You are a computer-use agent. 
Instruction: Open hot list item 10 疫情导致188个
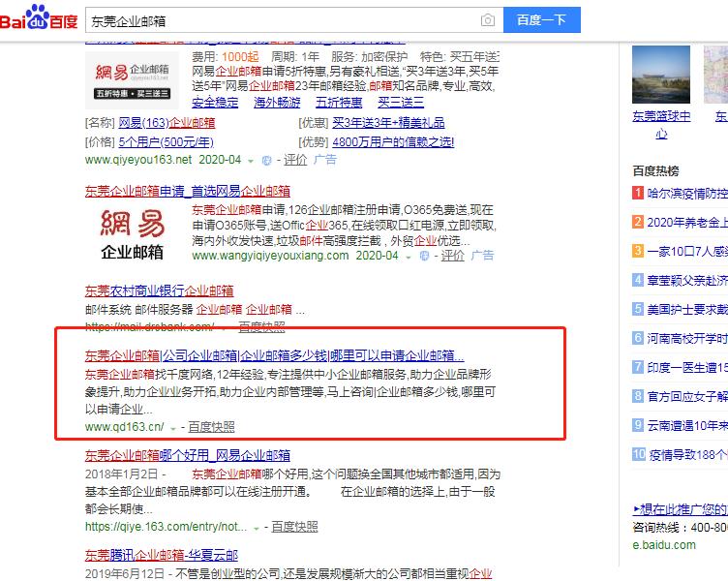[x=688, y=455]
